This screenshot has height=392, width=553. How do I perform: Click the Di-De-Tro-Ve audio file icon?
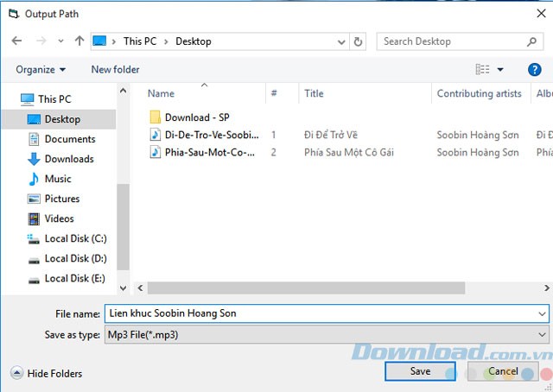pyautogui.click(x=156, y=135)
